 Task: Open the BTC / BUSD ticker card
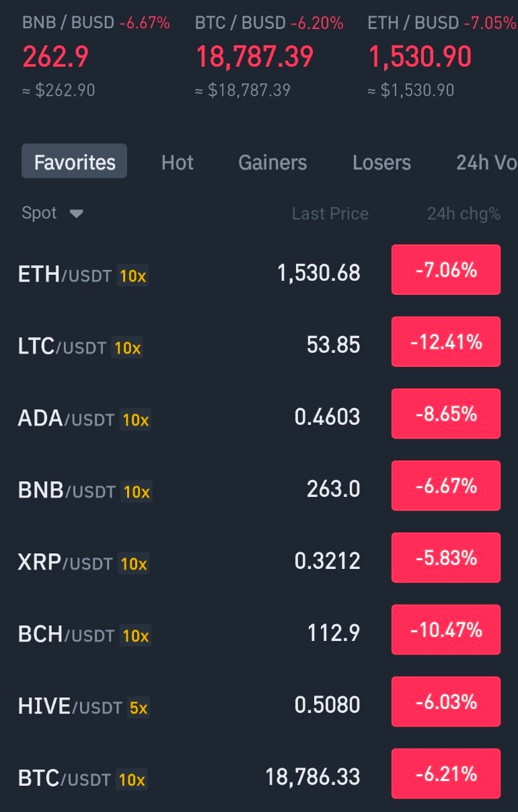[x=269, y=57]
